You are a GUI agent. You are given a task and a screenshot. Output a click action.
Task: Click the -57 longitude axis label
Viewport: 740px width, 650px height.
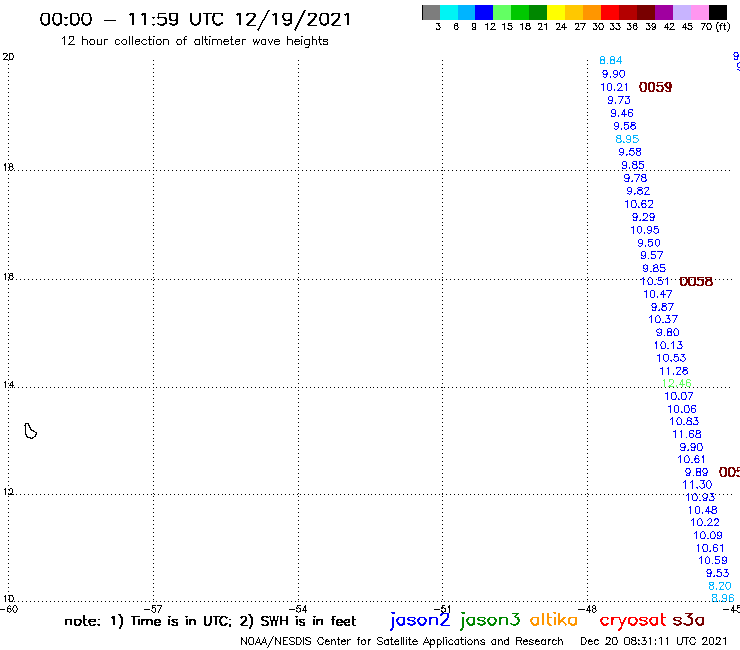154,609
